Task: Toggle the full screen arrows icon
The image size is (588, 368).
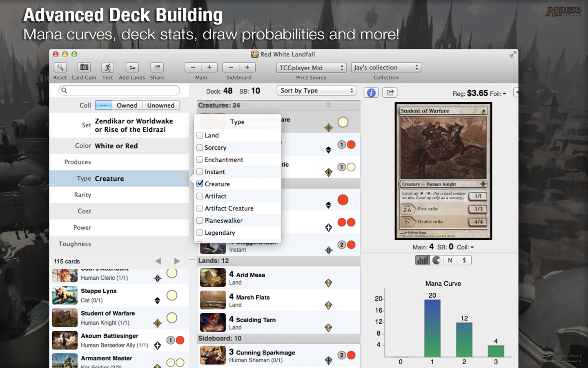Action: coord(513,54)
